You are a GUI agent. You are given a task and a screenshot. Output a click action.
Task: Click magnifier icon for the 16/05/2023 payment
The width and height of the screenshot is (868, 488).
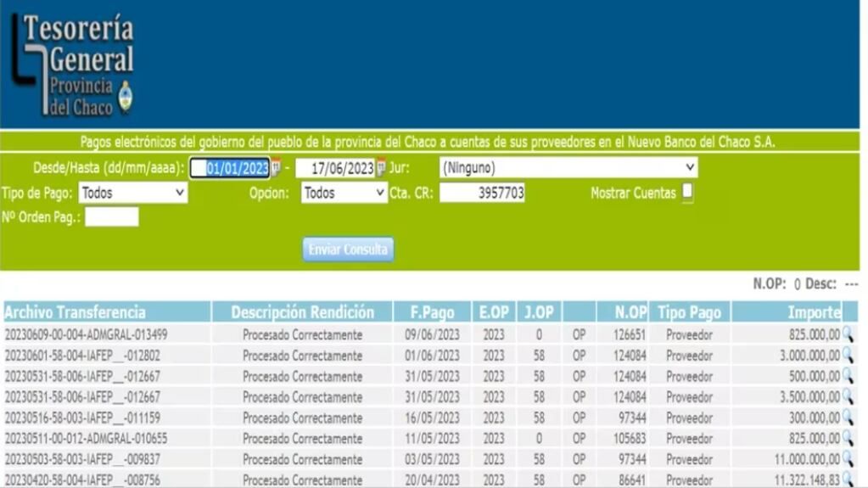847,418
